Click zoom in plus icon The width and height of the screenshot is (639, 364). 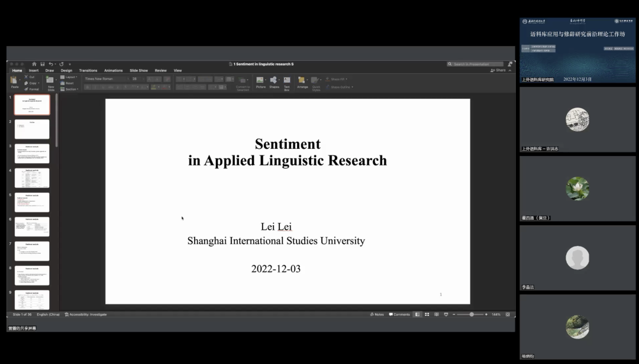click(x=486, y=314)
